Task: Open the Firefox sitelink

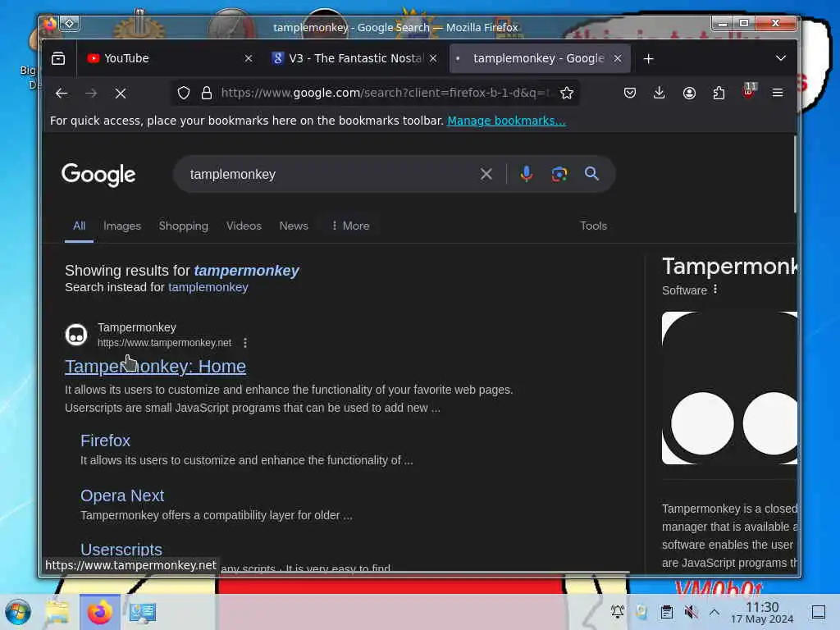Action: pos(106,441)
